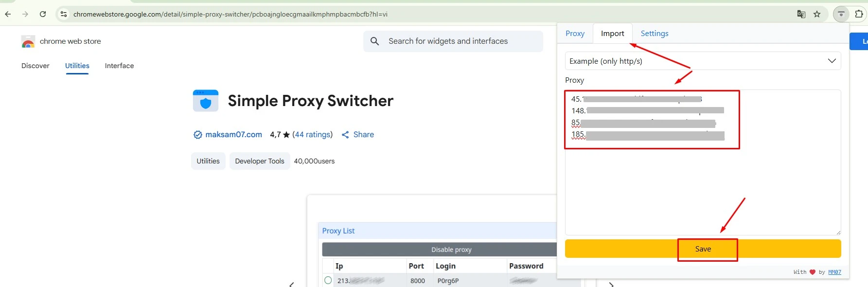Click the search magnifier icon

click(x=374, y=41)
